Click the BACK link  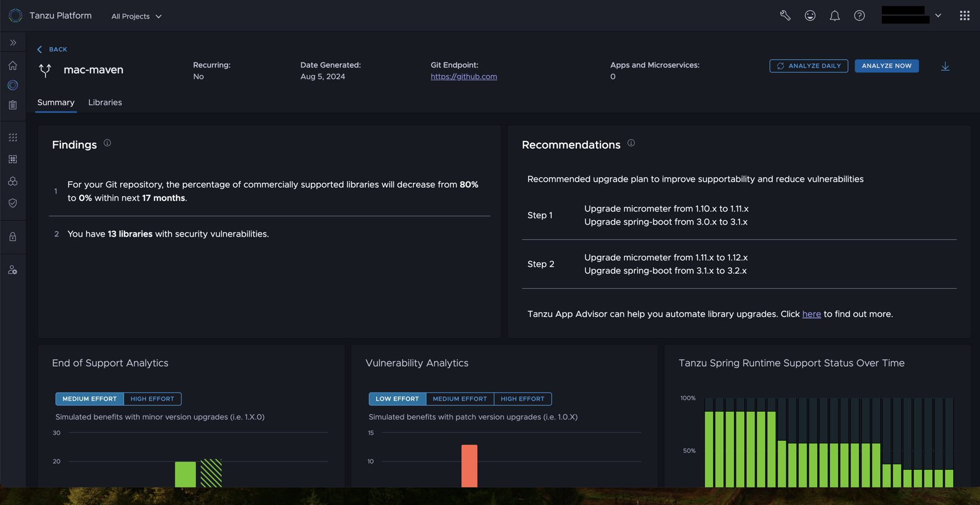tap(52, 49)
